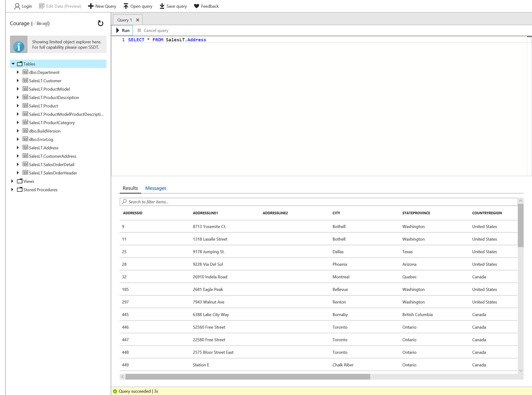Click the Stored Procedures folder icon

click(x=20, y=190)
